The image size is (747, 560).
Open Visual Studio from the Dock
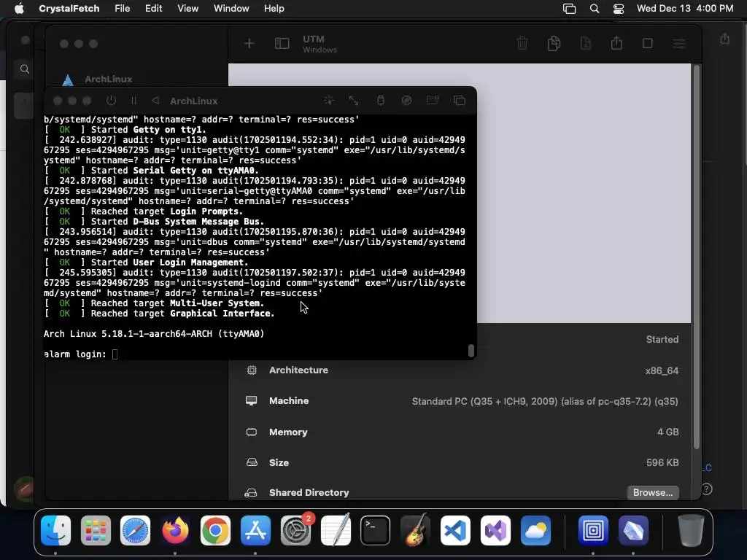coord(495,530)
